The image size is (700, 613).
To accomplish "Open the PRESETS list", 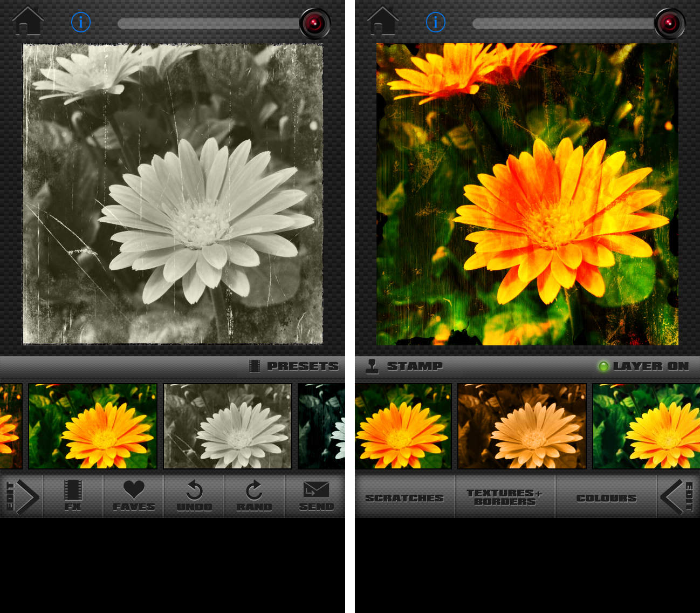I will point(303,366).
